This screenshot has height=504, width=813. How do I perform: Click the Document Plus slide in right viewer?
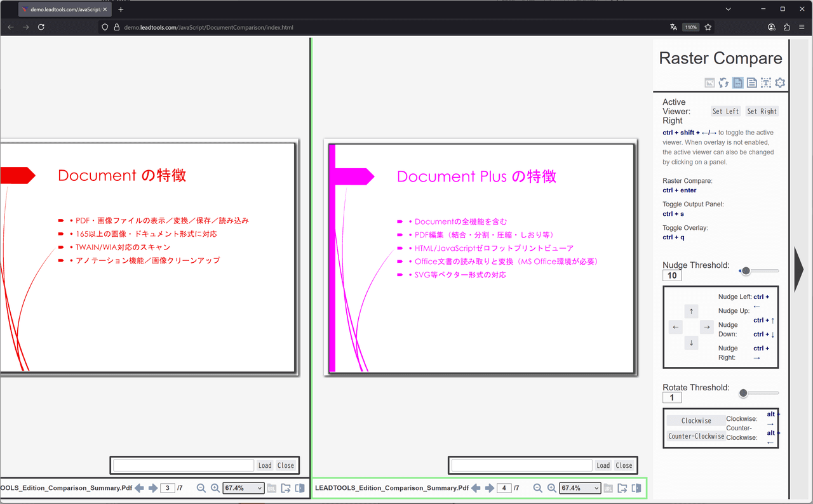(480, 258)
